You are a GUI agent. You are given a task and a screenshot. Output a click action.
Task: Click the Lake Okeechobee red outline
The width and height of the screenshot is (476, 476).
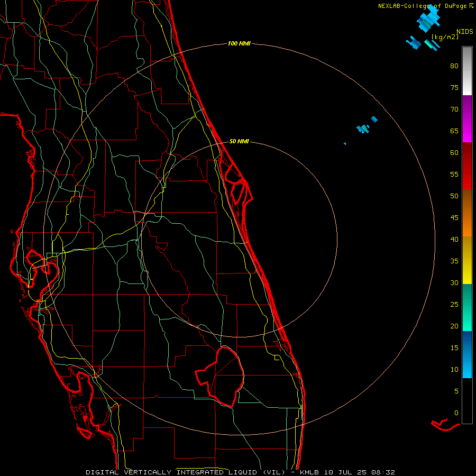220,377
